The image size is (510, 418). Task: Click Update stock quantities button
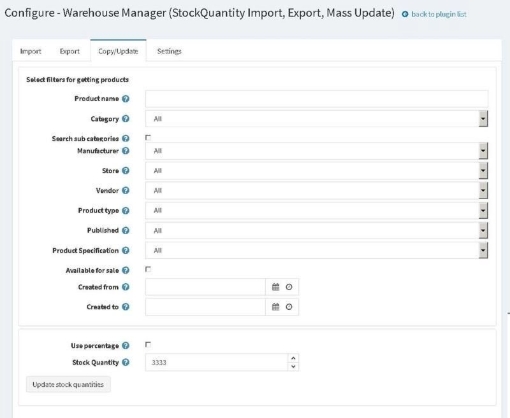tap(68, 384)
